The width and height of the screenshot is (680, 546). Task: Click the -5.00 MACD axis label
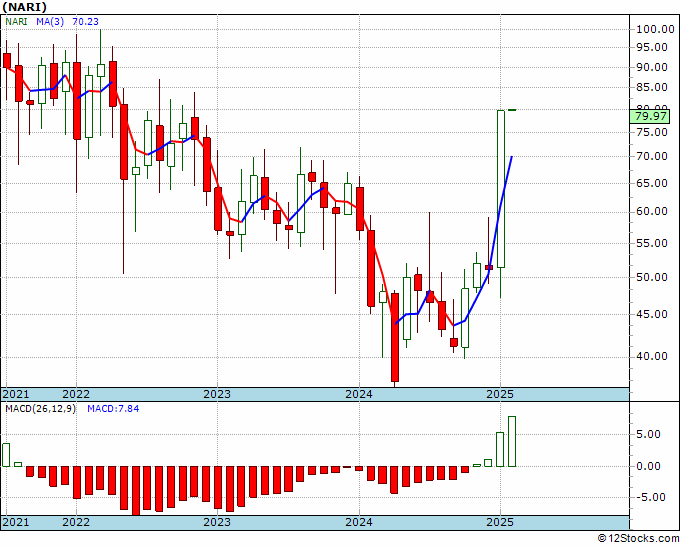click(652, 497)
